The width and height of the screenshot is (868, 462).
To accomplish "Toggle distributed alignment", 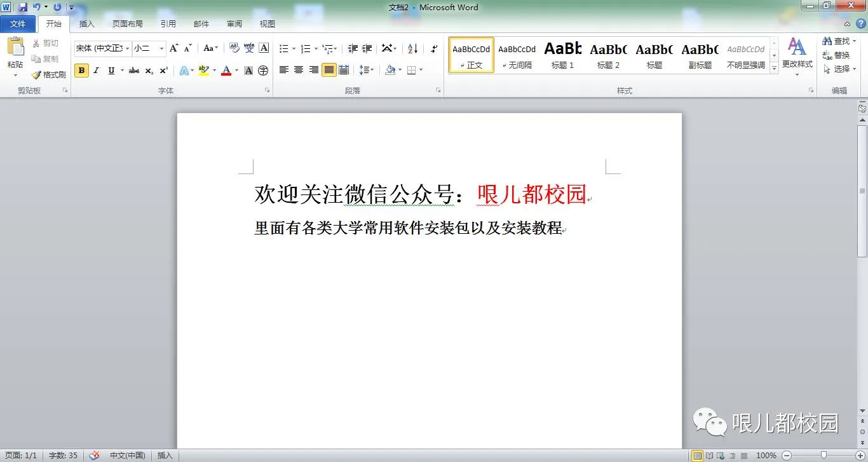I will click(x=344, y=70).
